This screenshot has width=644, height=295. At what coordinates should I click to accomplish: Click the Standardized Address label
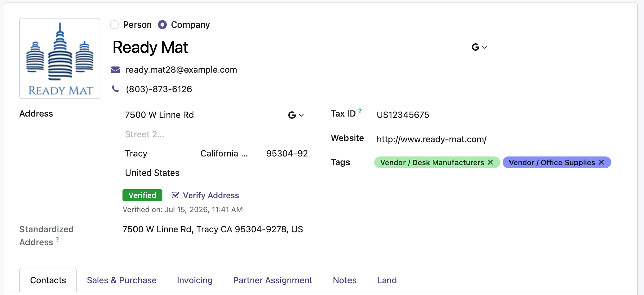tap(46, 236)
